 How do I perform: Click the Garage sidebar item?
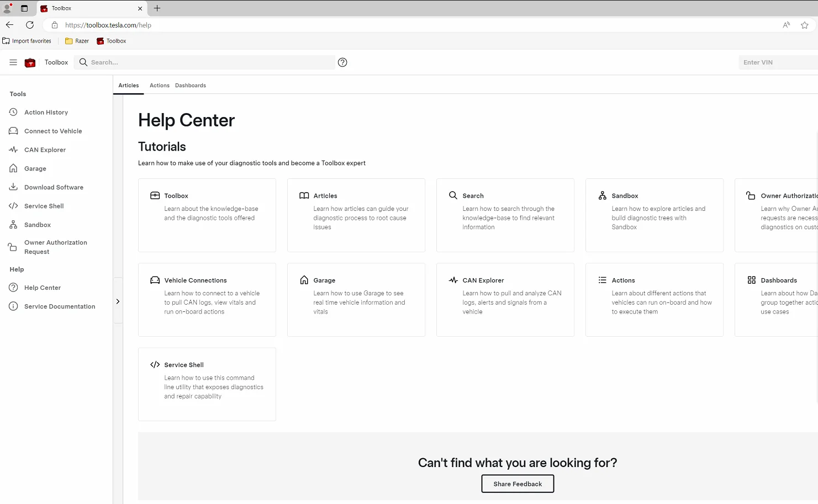click(35, 169)
